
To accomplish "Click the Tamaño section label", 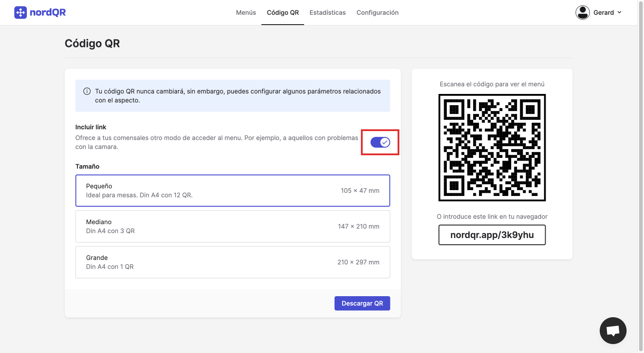I will click(87, 166).
